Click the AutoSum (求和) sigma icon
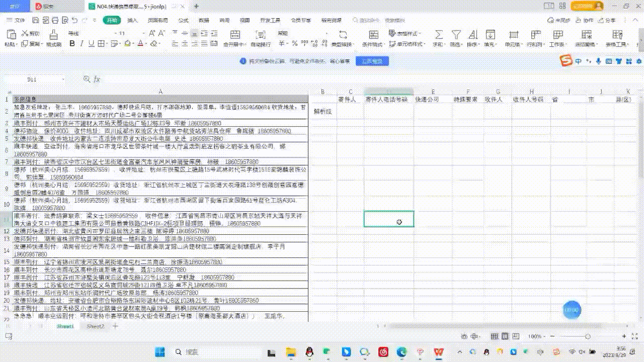This screenshot has width=644, height=362. pos(439,35)
